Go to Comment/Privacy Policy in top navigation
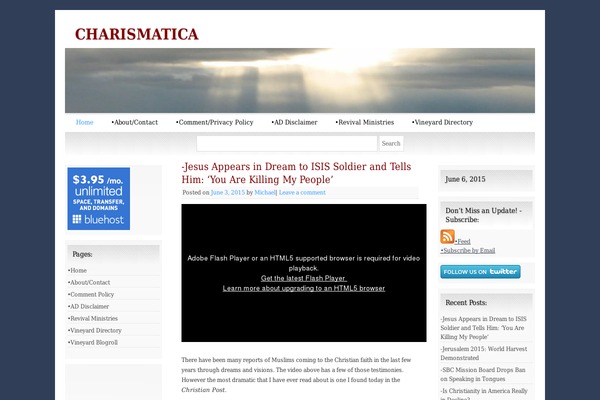Screen dimensions: 600x400 (x=215, y=122)
